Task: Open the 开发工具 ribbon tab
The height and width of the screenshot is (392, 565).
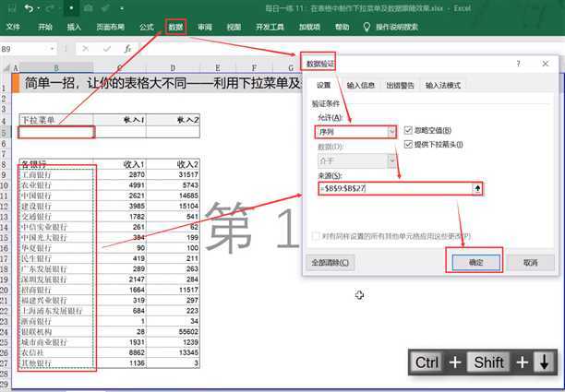Action: pos(270,27)
